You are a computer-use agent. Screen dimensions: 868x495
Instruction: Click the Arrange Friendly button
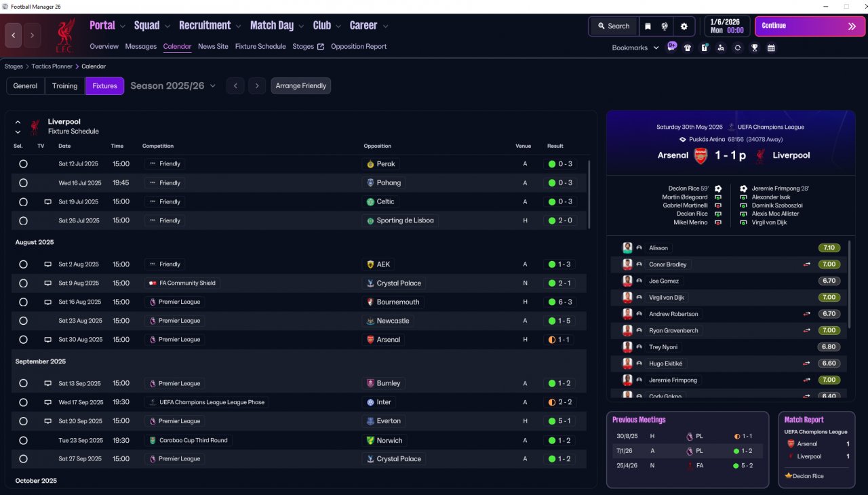pos(301,86)
